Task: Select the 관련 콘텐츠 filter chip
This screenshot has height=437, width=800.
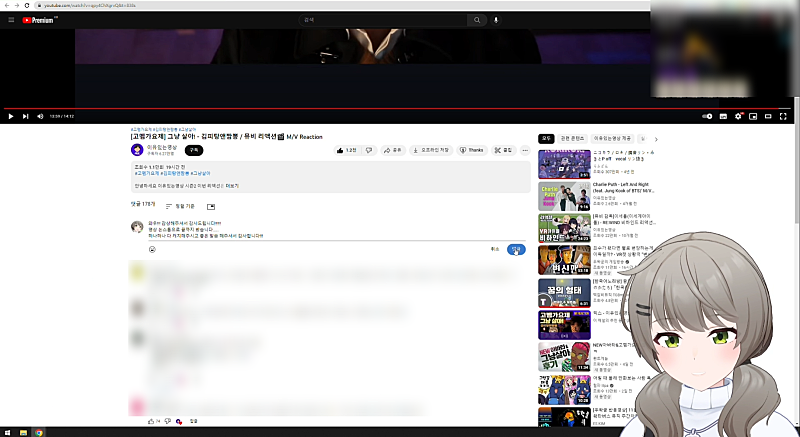Action: pyautogui.click(x=572, y=139)
